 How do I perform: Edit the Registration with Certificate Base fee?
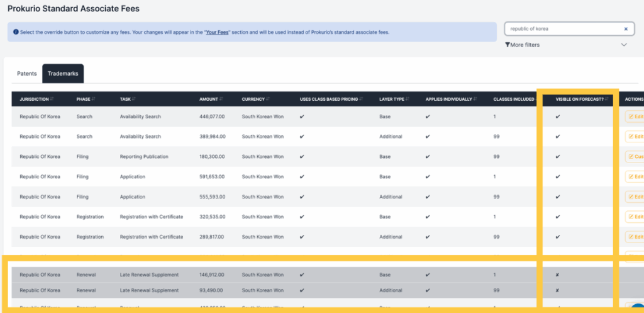(x=634, y=217)
